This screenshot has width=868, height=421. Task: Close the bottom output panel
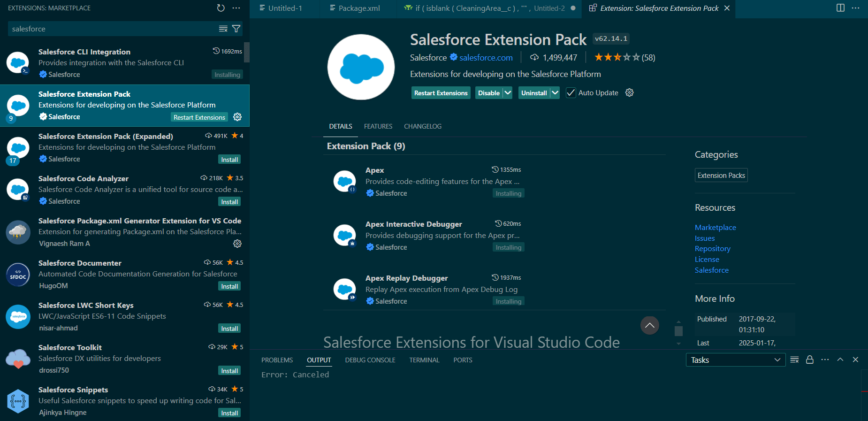pyautogui.click(x=855, y=360)
